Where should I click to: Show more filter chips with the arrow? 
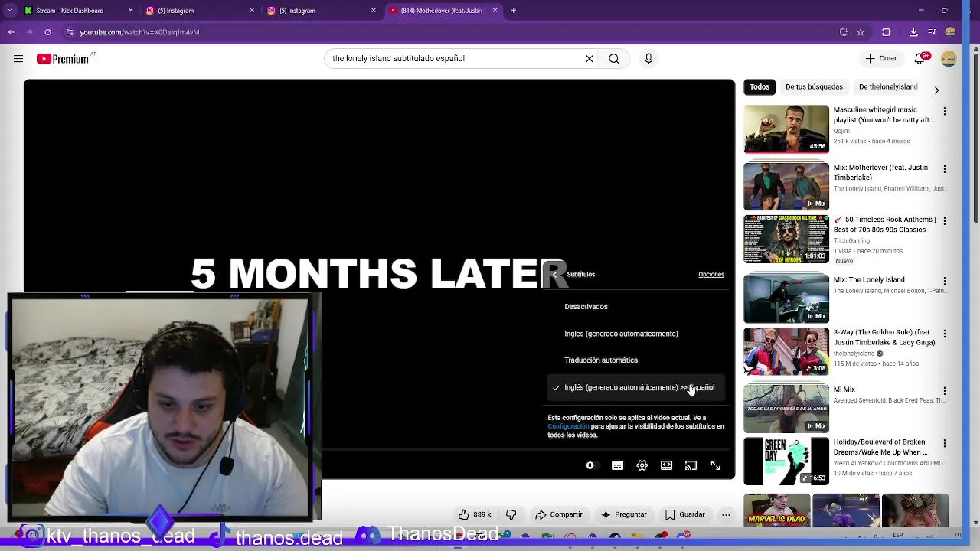pos(936,90)
